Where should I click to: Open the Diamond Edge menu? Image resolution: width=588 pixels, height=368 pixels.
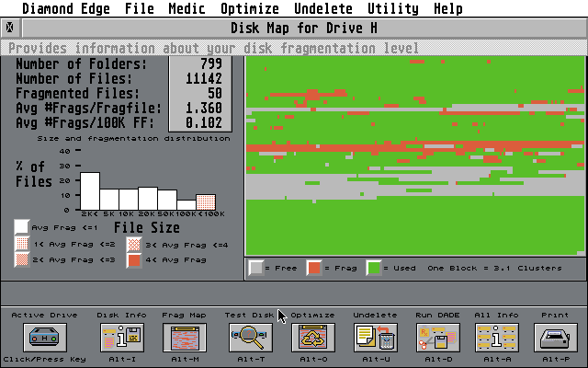click(x=66, y=8)
